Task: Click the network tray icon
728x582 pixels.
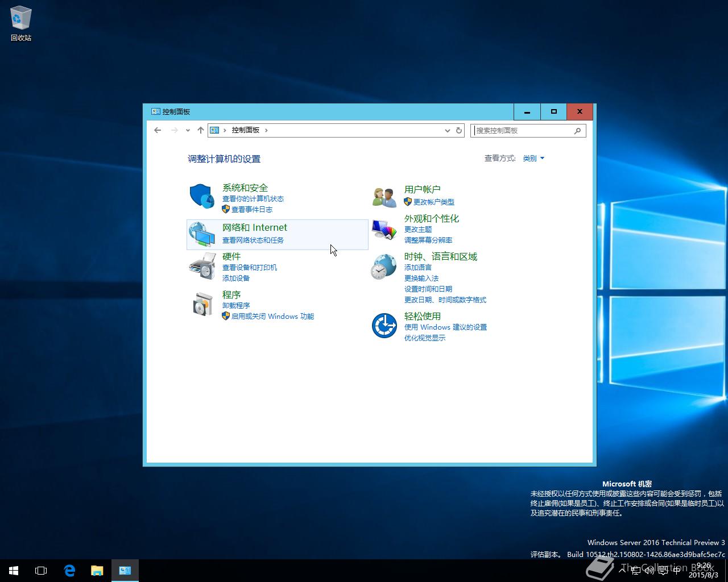Action: (x=635, y=571)
